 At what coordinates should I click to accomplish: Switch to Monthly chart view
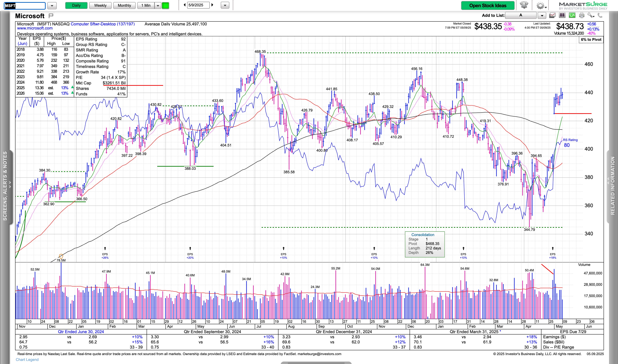click(124, 5)
